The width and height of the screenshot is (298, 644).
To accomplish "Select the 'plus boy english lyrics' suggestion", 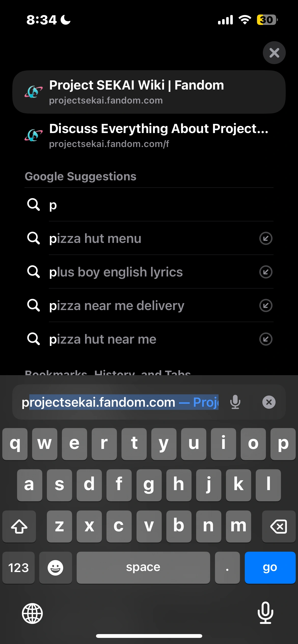I will [x=116, y=272].
